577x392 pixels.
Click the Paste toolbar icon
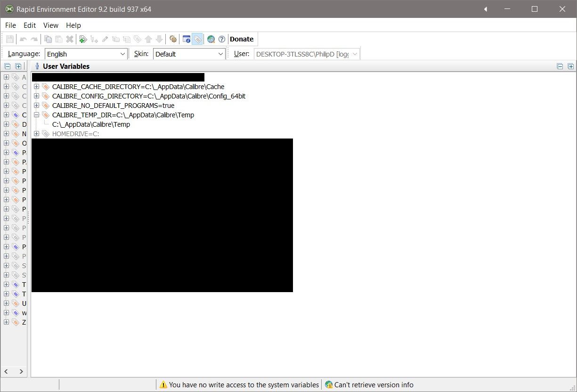pos(58,39)
